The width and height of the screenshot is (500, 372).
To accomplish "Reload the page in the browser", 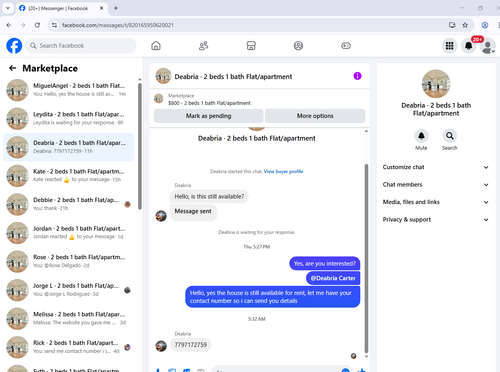I will (37, 25).
